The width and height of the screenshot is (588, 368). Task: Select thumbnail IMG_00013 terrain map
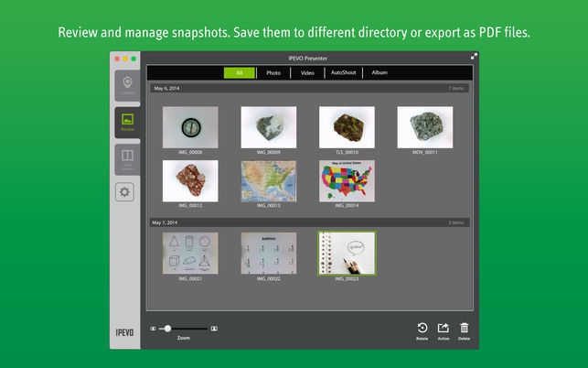click(269, 181)
